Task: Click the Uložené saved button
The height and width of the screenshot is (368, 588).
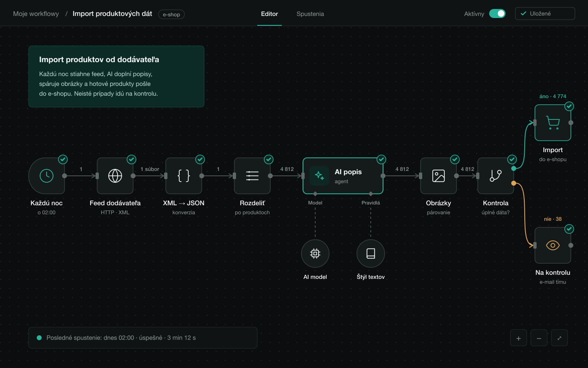Action: point(545,13)
